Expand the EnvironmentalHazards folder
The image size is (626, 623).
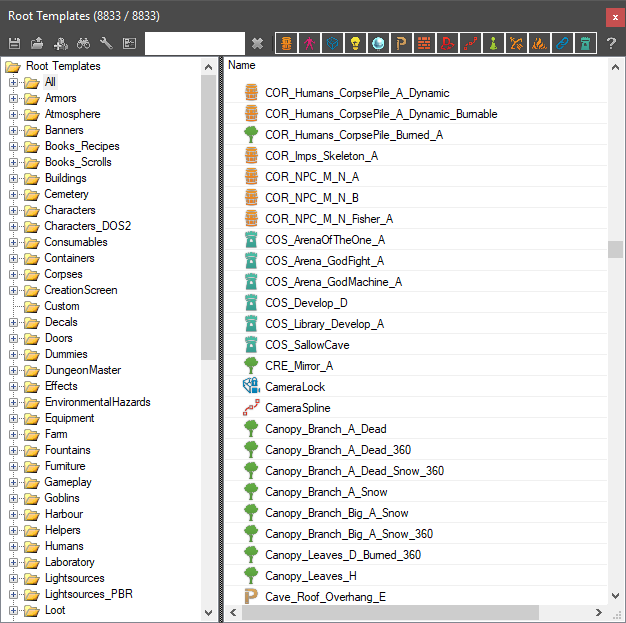[x=14, y=402]
